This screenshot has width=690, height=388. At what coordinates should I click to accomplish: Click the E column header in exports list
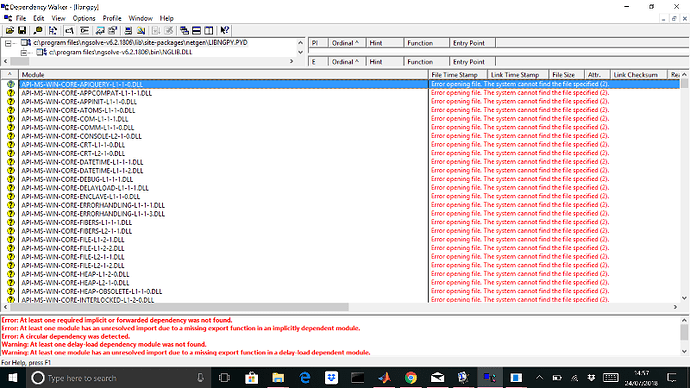(x=318, y=62)
